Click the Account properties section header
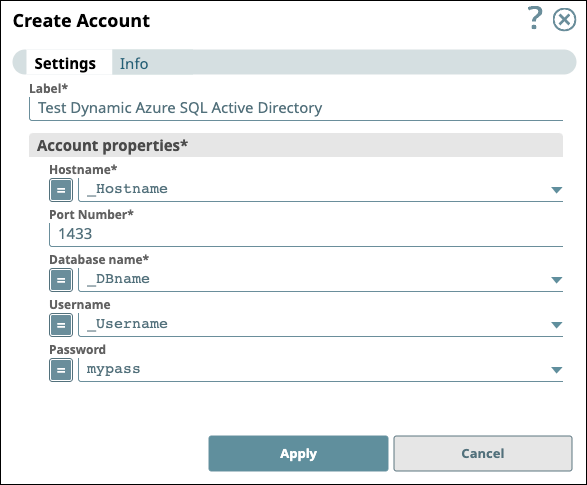The image size is (587, 485). pos(296,145)
